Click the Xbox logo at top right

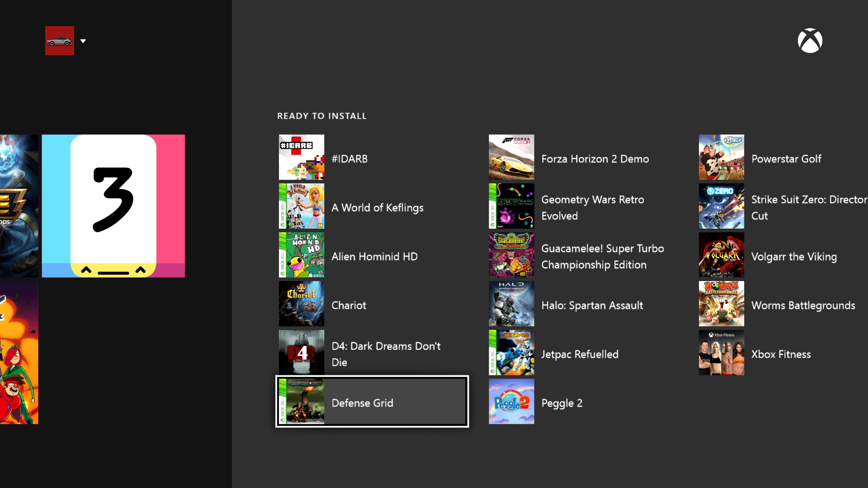coord(810,41)
